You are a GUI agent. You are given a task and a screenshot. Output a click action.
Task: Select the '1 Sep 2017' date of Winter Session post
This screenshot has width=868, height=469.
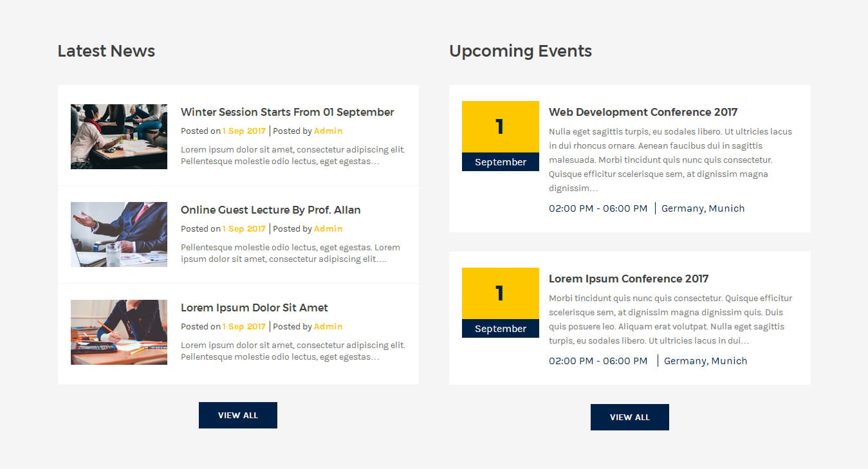coord(244,131)
